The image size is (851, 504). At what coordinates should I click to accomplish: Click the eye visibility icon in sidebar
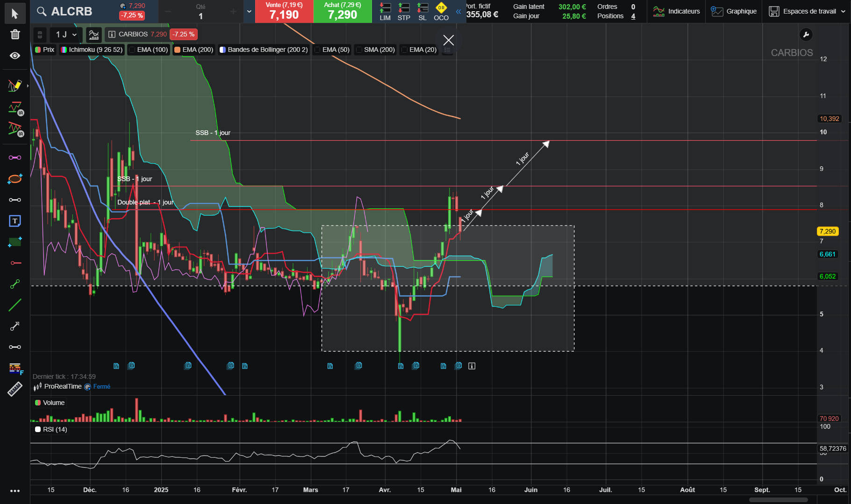coord(15,56)
